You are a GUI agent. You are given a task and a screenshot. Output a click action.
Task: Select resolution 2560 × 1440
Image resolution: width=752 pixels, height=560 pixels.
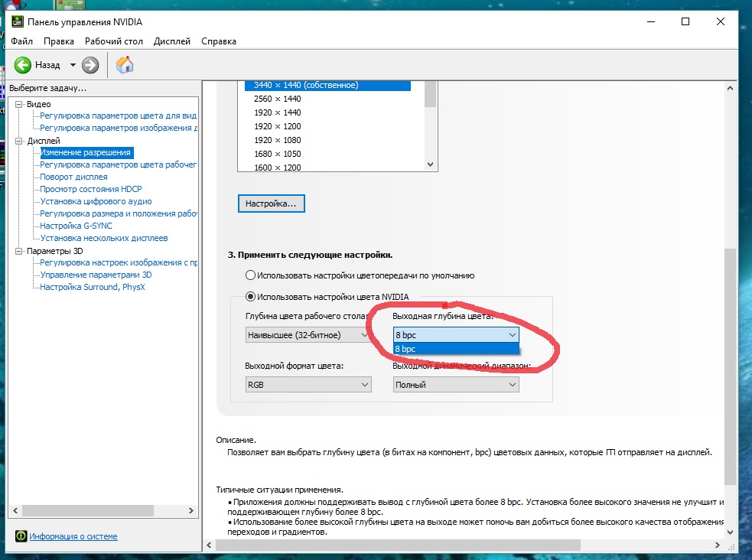(x=277, y=99)
